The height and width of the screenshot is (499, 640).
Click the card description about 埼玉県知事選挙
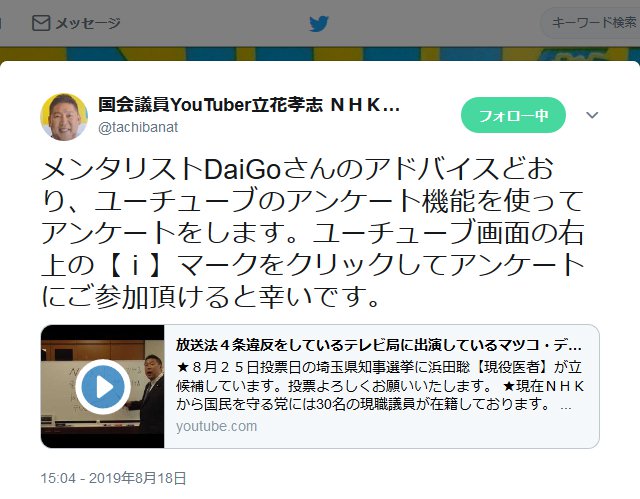(x=380, y=386)
